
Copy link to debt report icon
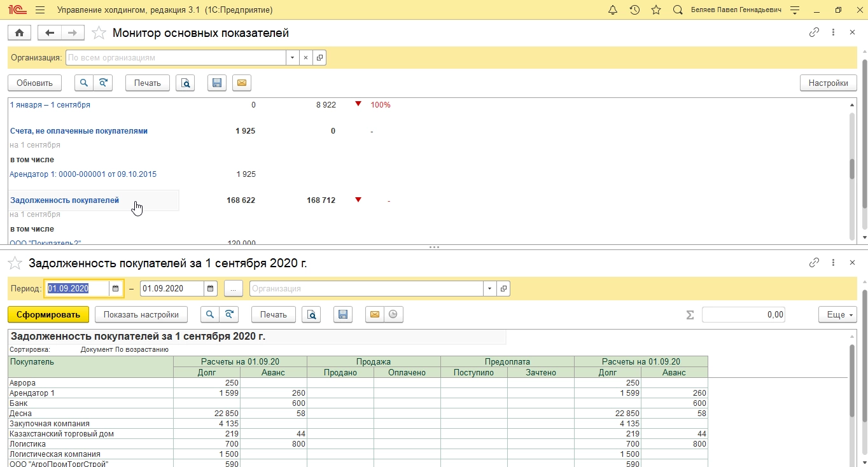[x=814, y=263]
